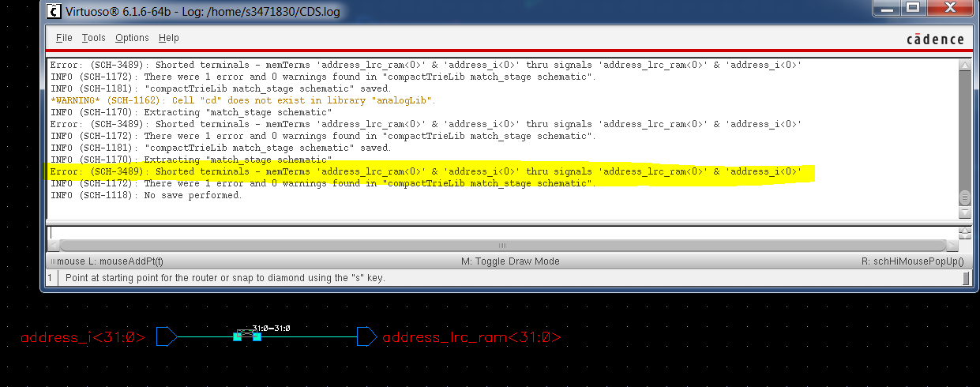Screen dimensions: 980x387
Task: Click the left cyan connection square on wire
Action: coord(237,337)
